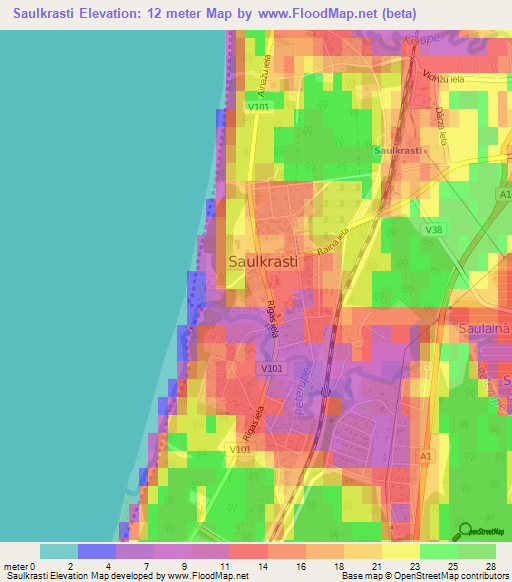The height and width of the screenshot is (582, 512).
Task: Click the red 11 meter legend swatch
Action: (x=249, y=551)
